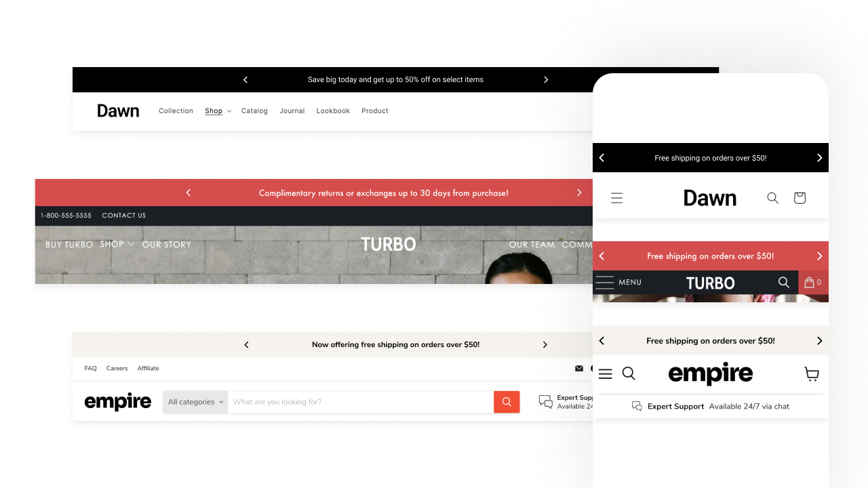Click the 'What are you looking for?' search field

point(359,402)
